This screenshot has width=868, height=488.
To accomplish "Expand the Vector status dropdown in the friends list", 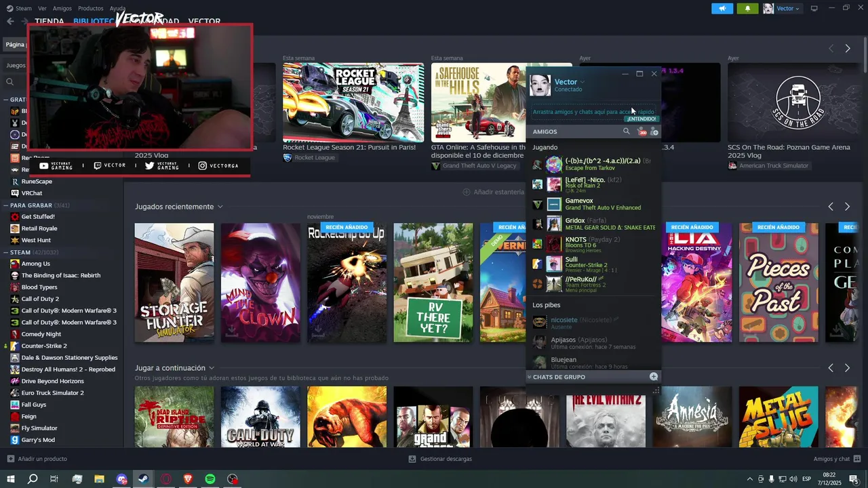I will pos(583,82).
